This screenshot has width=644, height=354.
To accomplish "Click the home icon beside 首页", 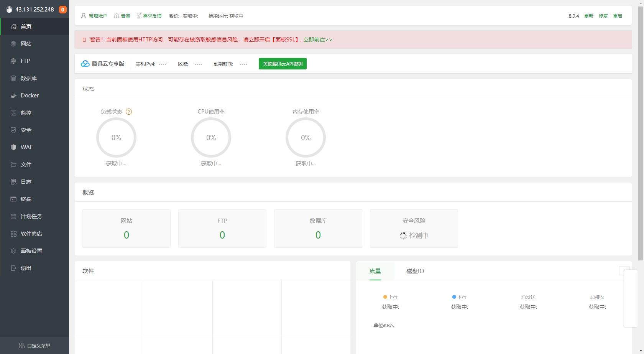I will [13, 26].
